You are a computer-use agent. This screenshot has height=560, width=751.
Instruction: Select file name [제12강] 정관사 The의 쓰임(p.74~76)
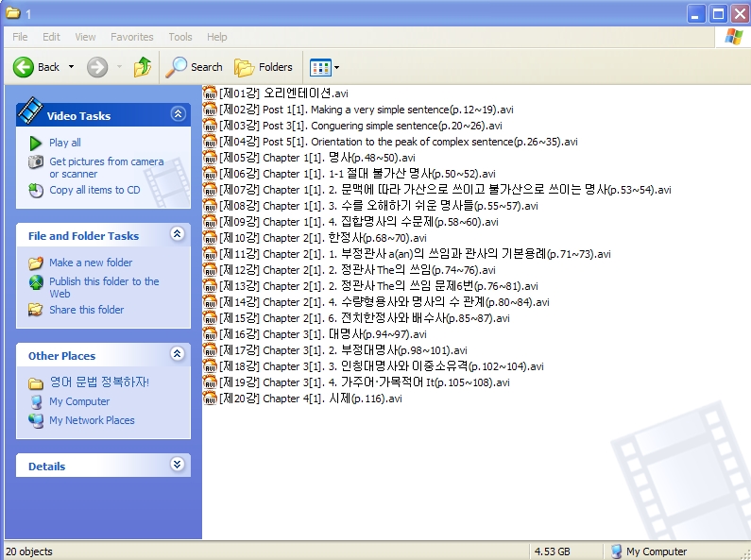(x=357, y=270)
